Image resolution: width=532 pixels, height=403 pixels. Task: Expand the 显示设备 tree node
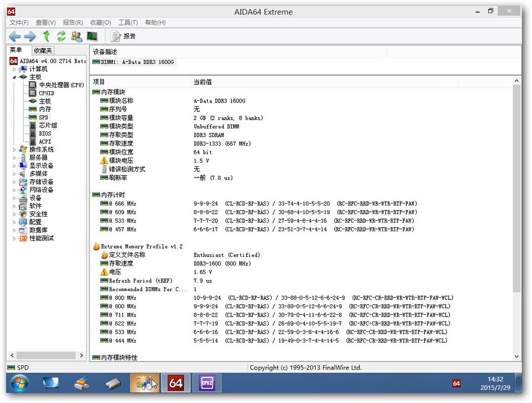[x=14, y=166]
